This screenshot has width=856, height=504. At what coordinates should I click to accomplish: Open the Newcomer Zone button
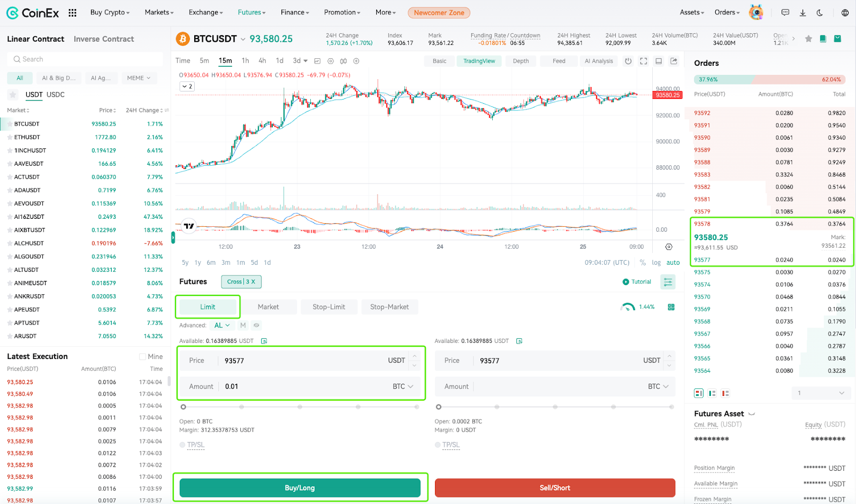click(x=439, y=12)
